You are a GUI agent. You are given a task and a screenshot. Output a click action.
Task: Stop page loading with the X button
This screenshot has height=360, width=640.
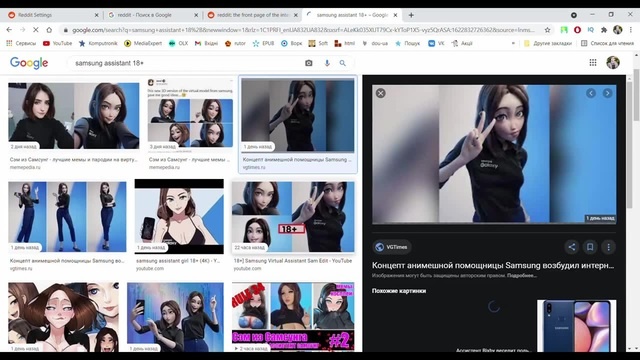(36, 30)
